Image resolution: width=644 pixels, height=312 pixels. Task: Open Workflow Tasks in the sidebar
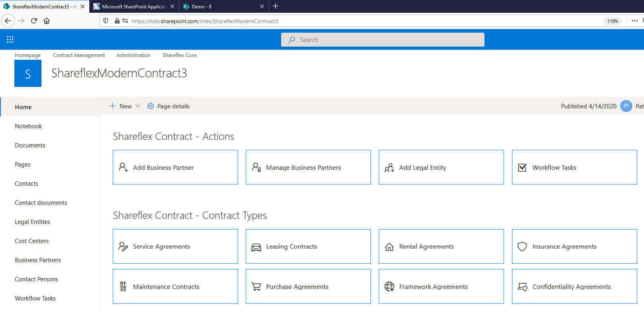coord(35,298)
